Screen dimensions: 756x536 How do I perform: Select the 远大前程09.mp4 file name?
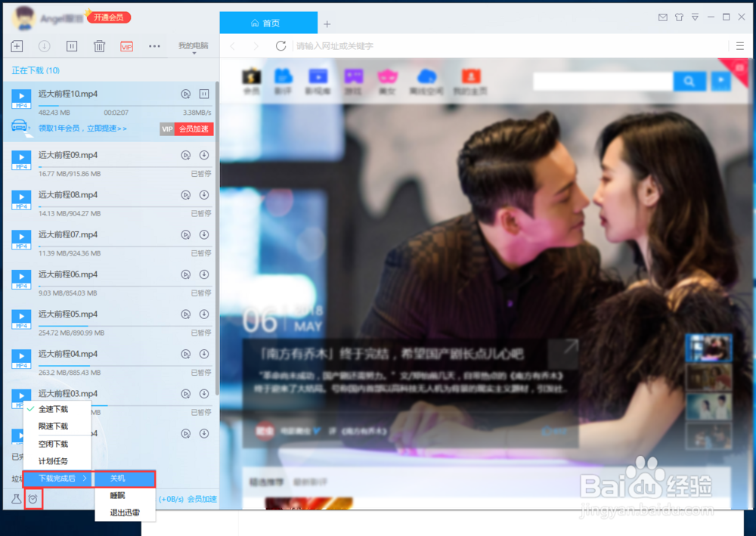tap(68, 155)
